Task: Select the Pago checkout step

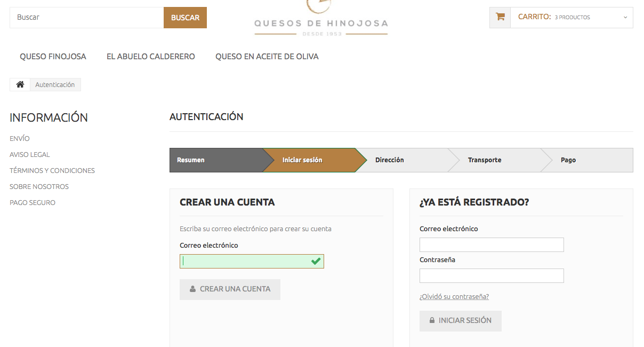Action: (587, 160)
